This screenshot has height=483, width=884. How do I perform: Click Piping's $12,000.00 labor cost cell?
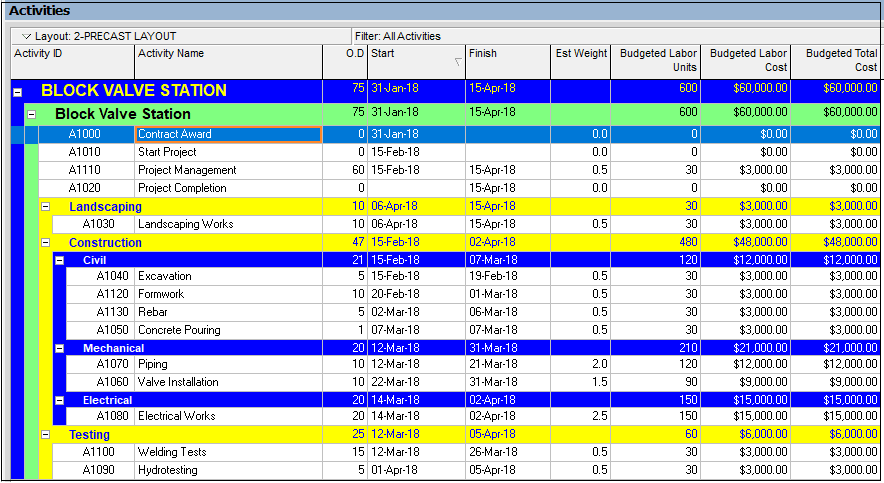(746, 364)
